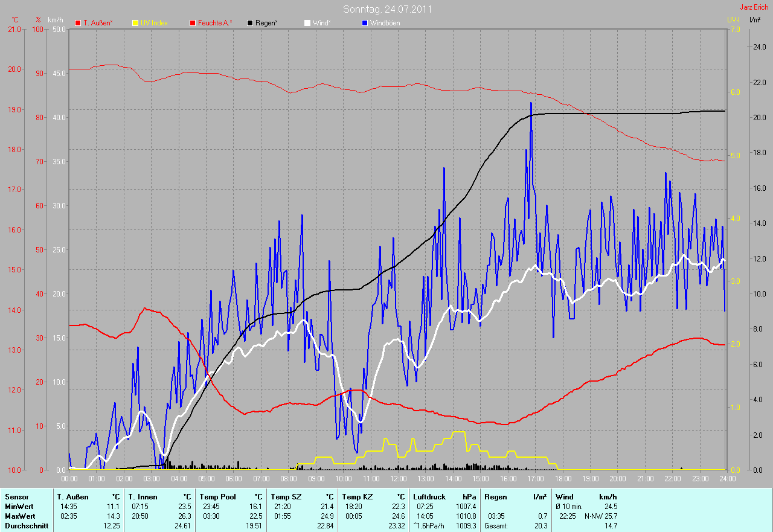Viewport: 773px width, 532px height.
Task: Click the rain total value '20.3'
Action: click(540, 526)
